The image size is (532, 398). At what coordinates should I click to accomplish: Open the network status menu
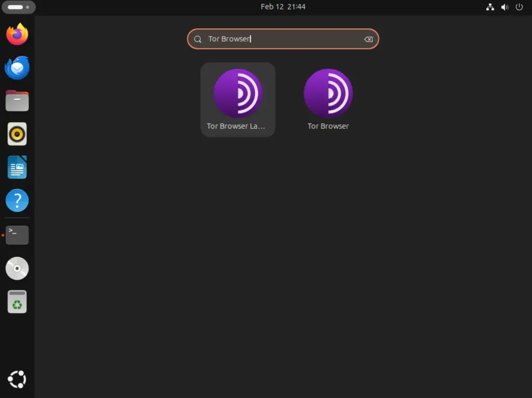490,7
